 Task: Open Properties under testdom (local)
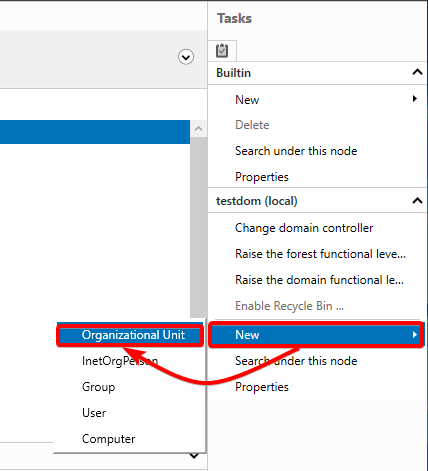coord(262,387)
